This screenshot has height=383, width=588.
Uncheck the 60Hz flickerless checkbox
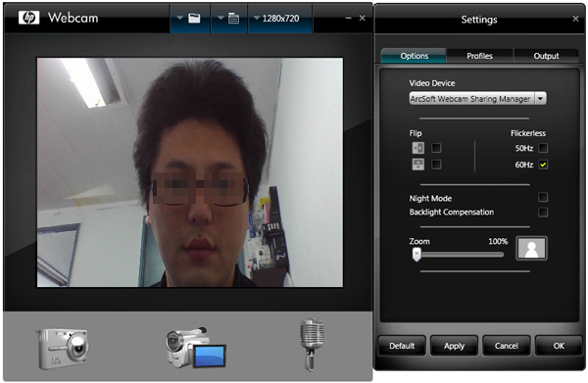pos(543,165)
